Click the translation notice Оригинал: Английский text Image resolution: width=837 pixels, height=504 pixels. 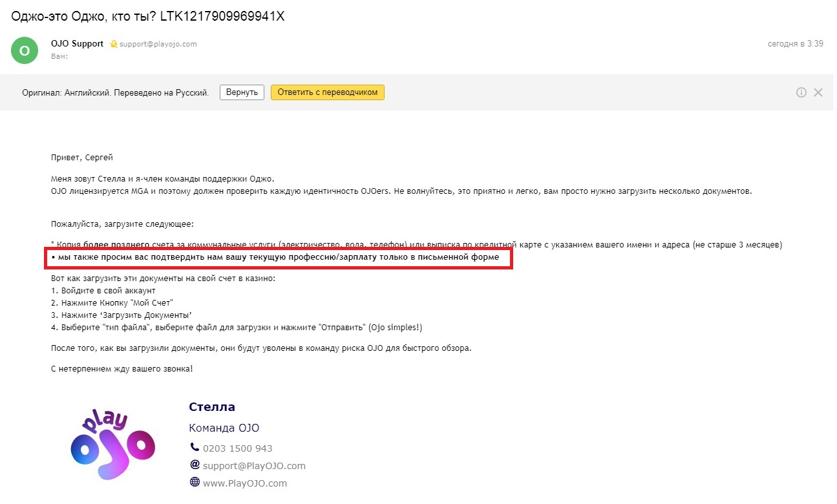tap(116, 92)
